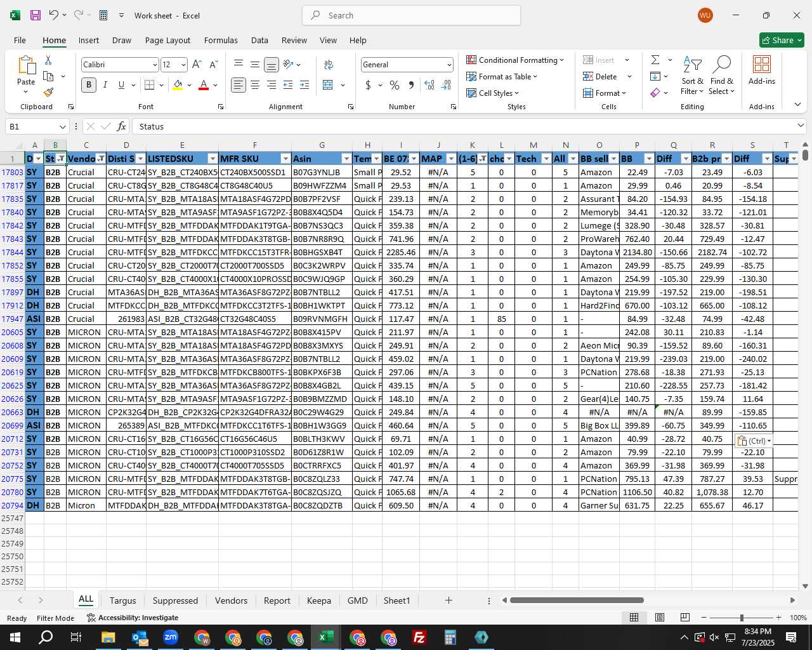
Task: Toggle Align Left alignment
Action: pos(239,85)
